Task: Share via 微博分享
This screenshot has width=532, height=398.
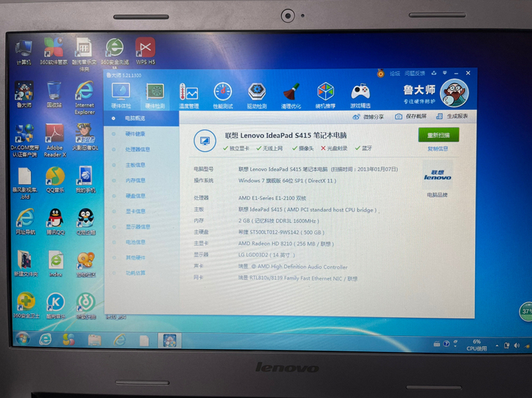Action: click(x=368, y=117)
